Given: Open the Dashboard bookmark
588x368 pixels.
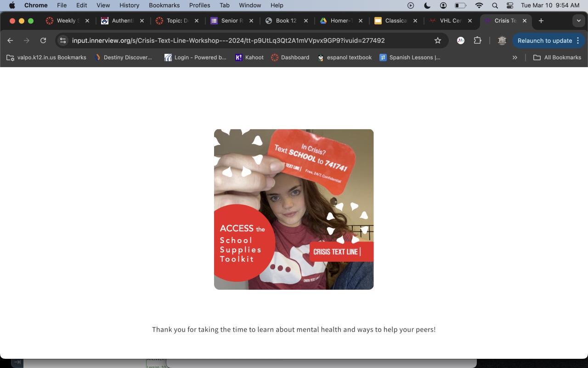Looking at the screenshot, I should click(x=290, y=57).
